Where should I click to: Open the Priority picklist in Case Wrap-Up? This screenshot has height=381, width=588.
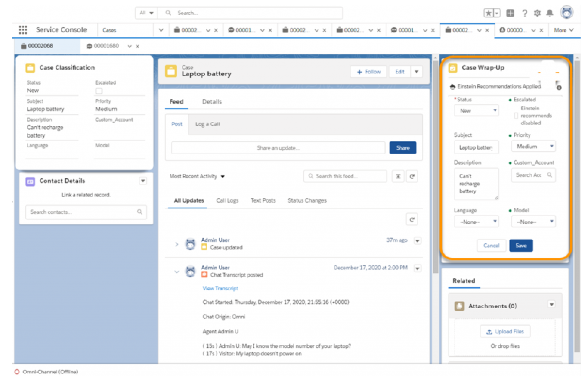click(533, 147)
